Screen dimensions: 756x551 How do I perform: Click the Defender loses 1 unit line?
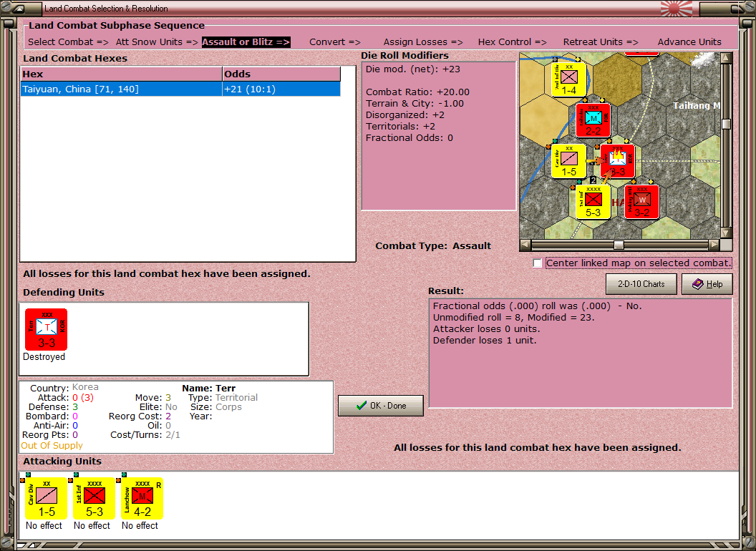pos(485,341)
